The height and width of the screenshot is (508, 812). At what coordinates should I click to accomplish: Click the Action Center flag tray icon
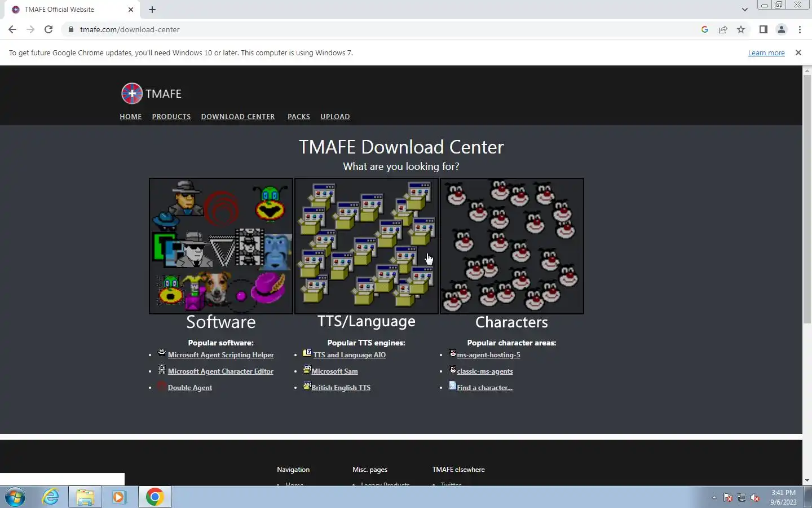pos(728,498)
